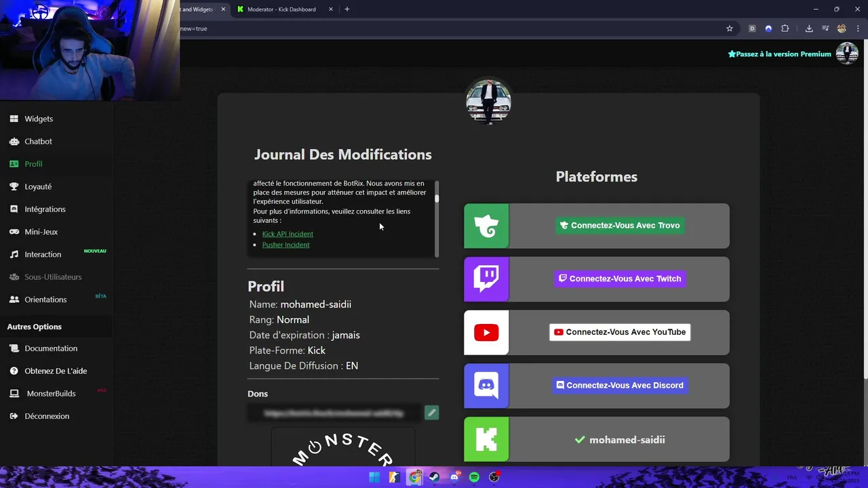Switch to Moderator - Kick Dashboard tab
The image size is (868, 488).
pyautogui.click(x=281, y=9)
